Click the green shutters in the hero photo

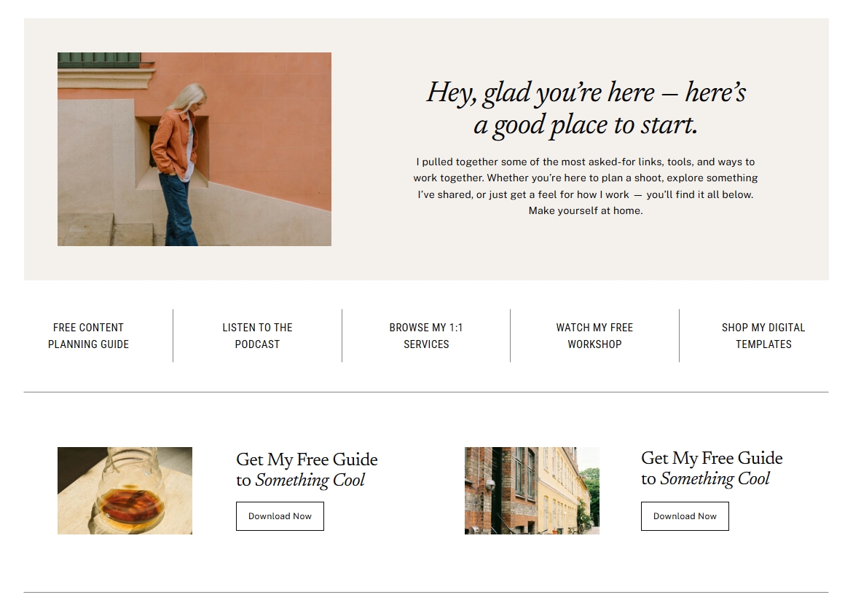(99, 60)
